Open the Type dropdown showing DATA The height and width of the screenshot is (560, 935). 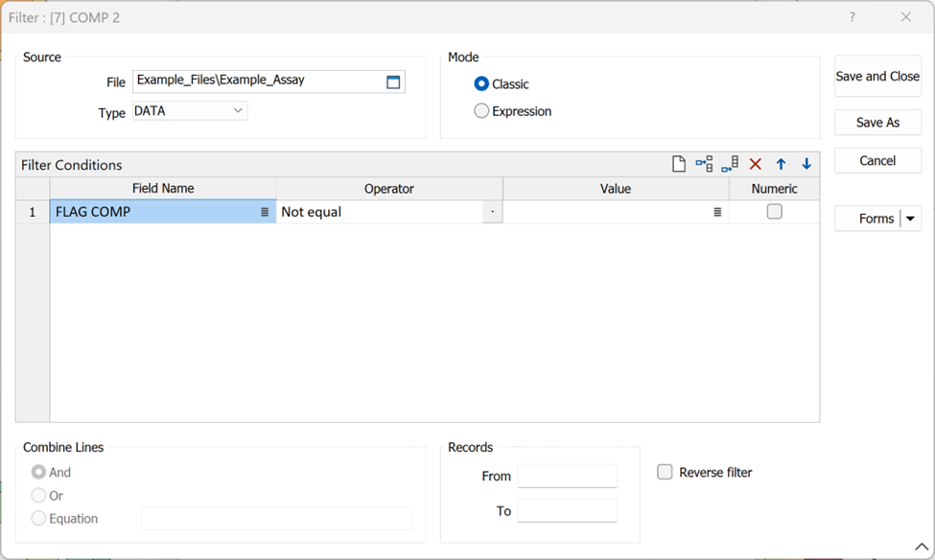pos(238,111)
